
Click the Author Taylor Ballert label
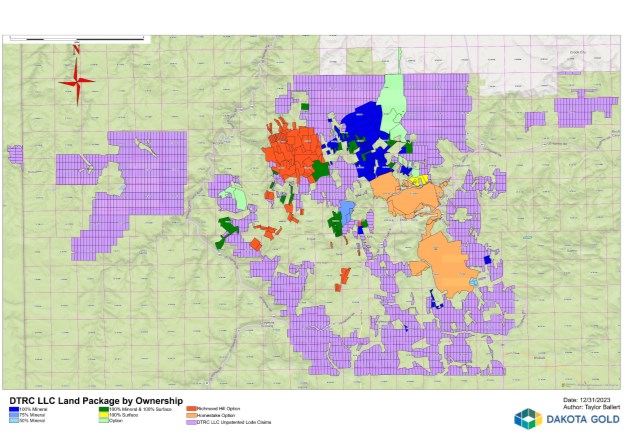591,407
